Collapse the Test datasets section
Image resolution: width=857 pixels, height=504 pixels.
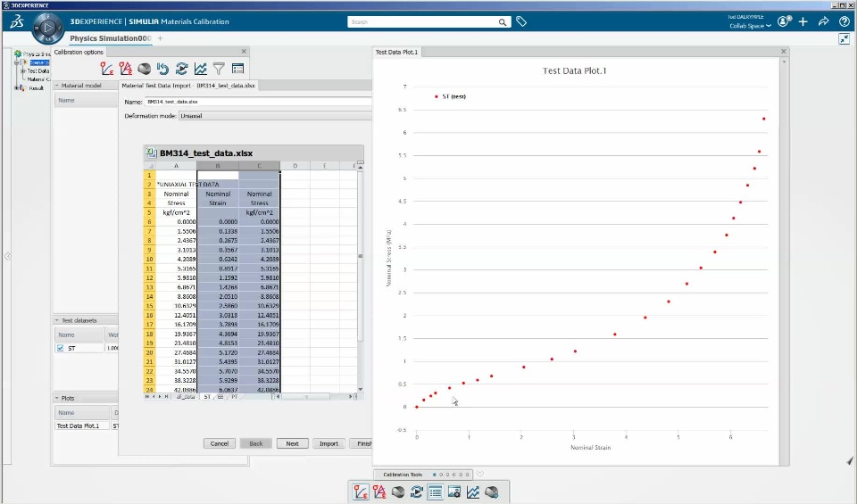57,320
